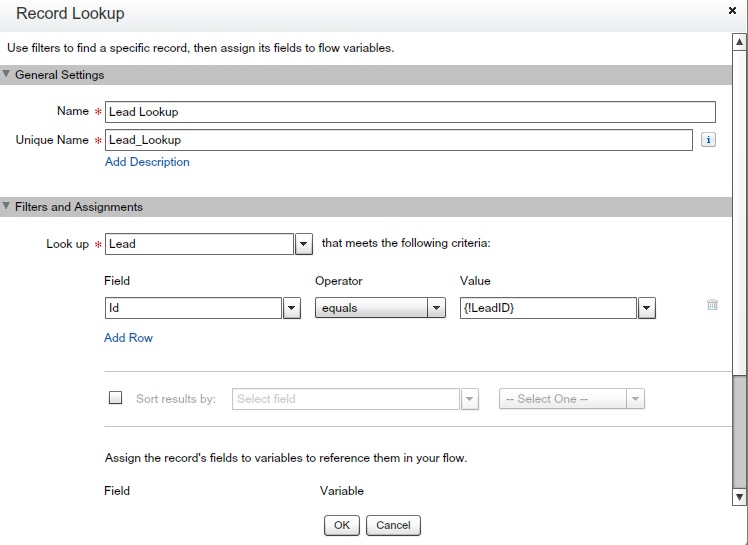This screenshot has width=748, height=545.
Task: Click the Add Row link
Action: [128, 338]
